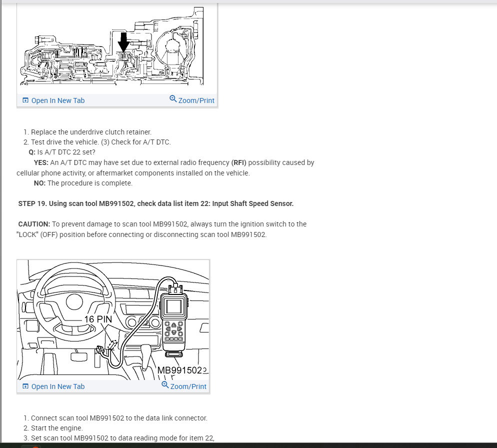497x448 pixels.
Task: Click "Start the engine." step line
Action: 56,428
